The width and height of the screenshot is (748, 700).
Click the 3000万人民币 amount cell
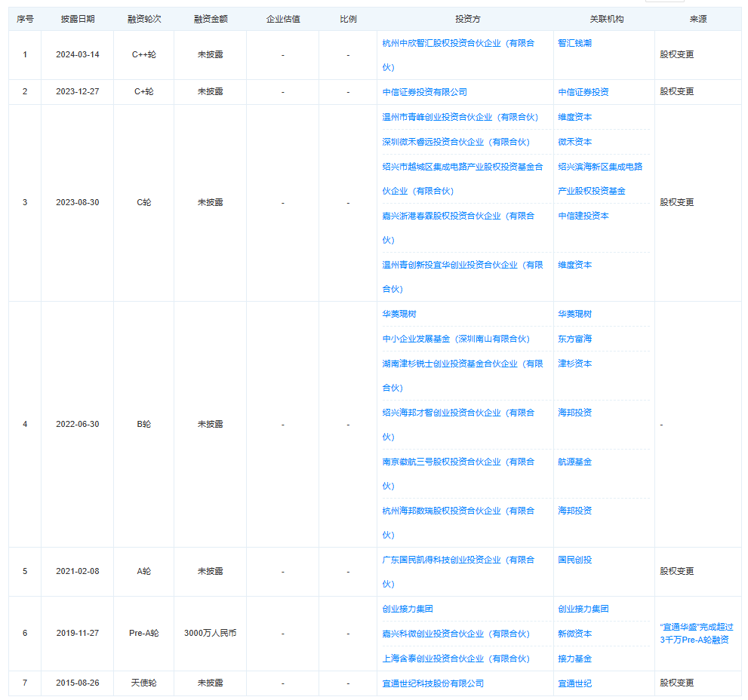(x=211, y=633)
